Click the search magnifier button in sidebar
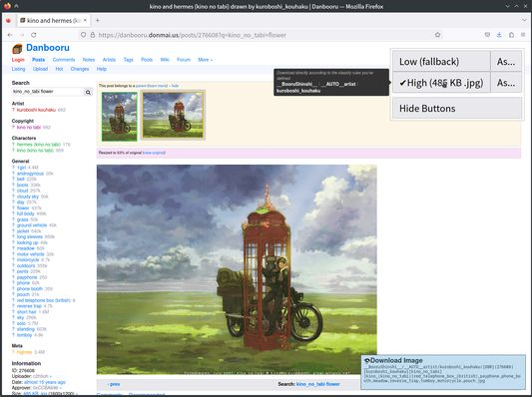Viewport: 532px width, 397px height. [x=88, y=92]
